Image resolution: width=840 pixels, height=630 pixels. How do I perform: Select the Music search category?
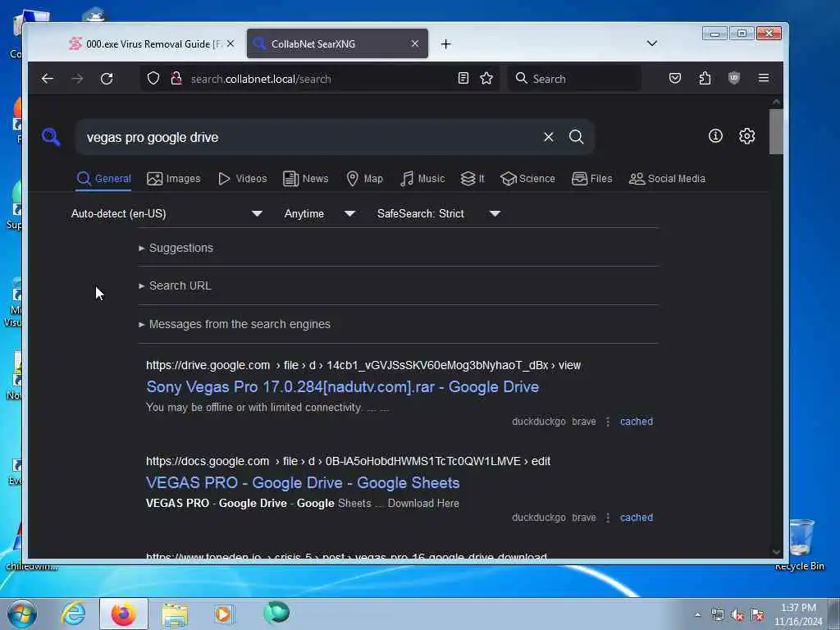click(x=422, y=178)
